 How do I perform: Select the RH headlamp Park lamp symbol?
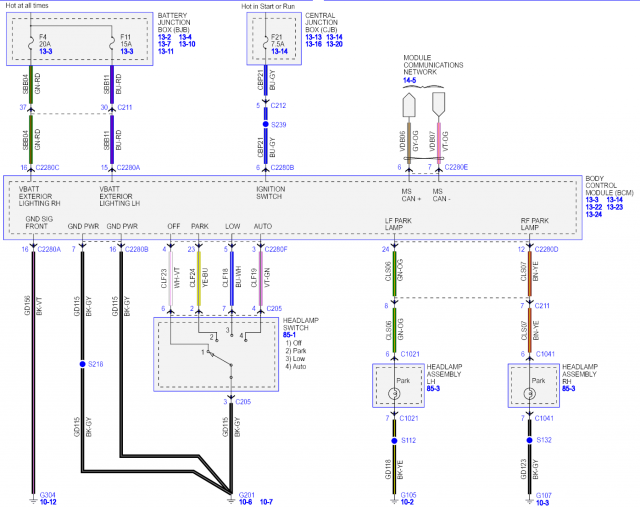[x=530, y=394]
